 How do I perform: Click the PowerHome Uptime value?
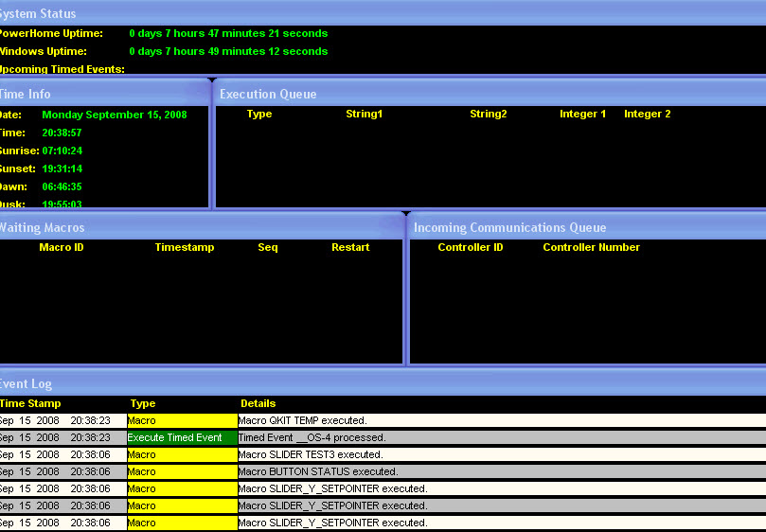click(228, 33)
